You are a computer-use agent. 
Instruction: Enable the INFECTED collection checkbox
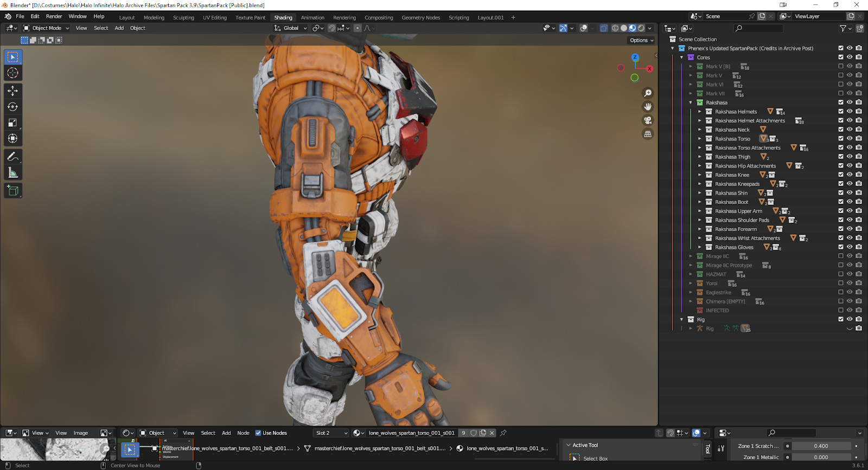pyautogui.click(x=841, y=310)
